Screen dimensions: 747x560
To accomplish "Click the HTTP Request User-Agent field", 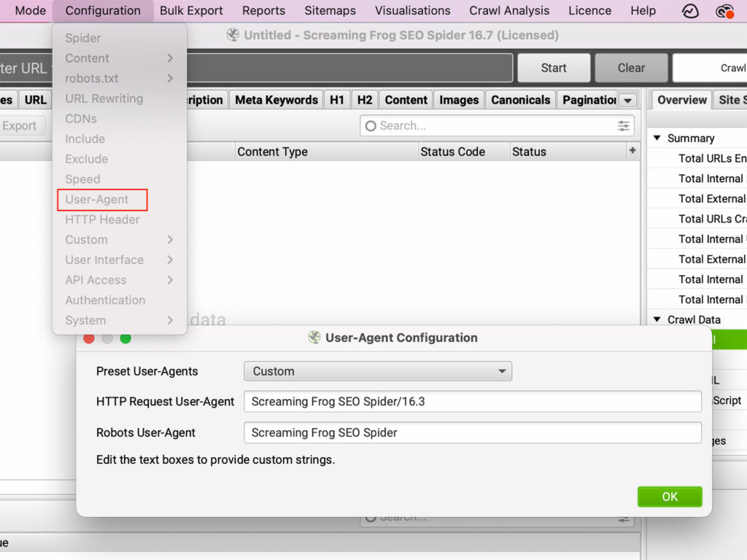I will (x=473, y=402).
